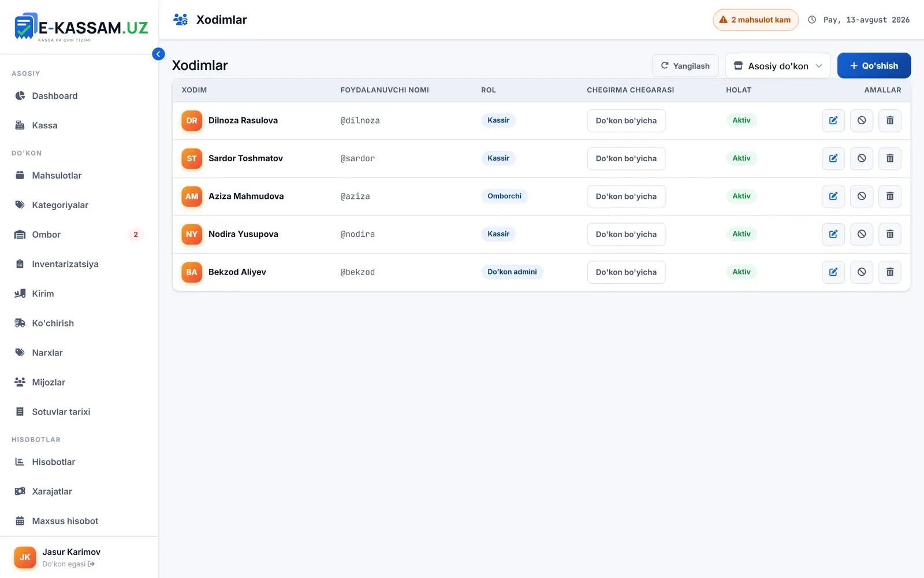924x578 pixels.
Task: Click Aziza's Omborchi role badge
Action: coord(504,196)
